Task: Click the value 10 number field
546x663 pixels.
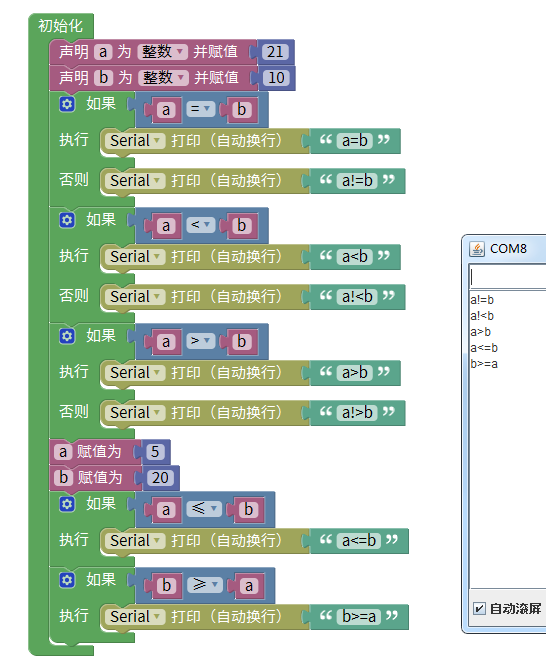Action: click(276, 78)
